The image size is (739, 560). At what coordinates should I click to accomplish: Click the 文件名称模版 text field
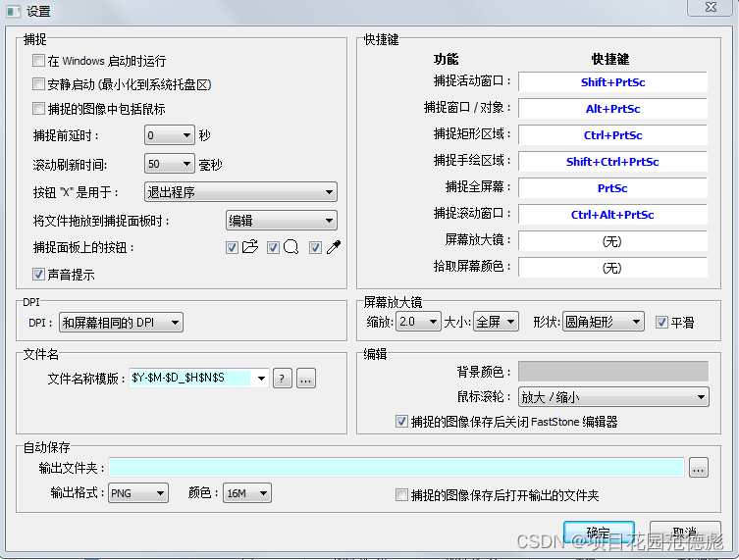coord(190,379)
